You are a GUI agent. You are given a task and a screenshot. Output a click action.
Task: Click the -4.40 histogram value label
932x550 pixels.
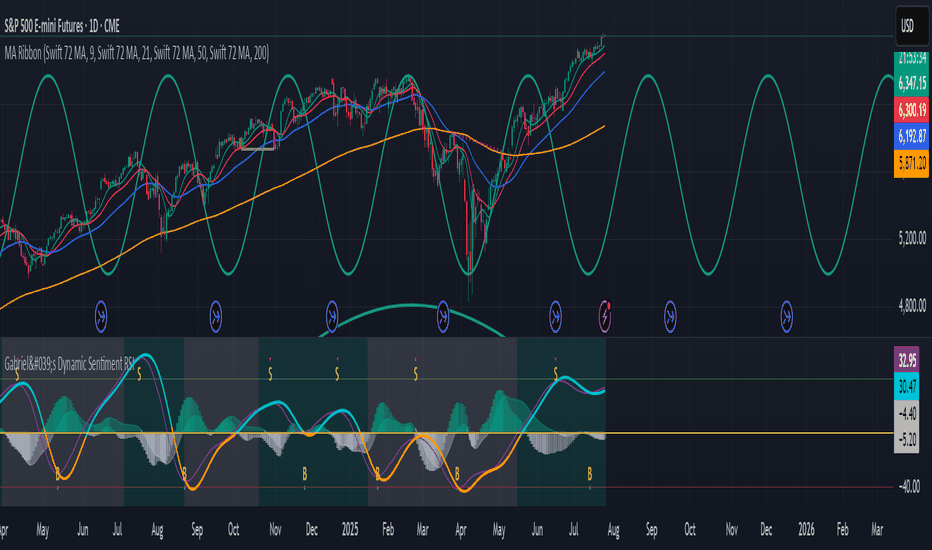tap(906, 413)
